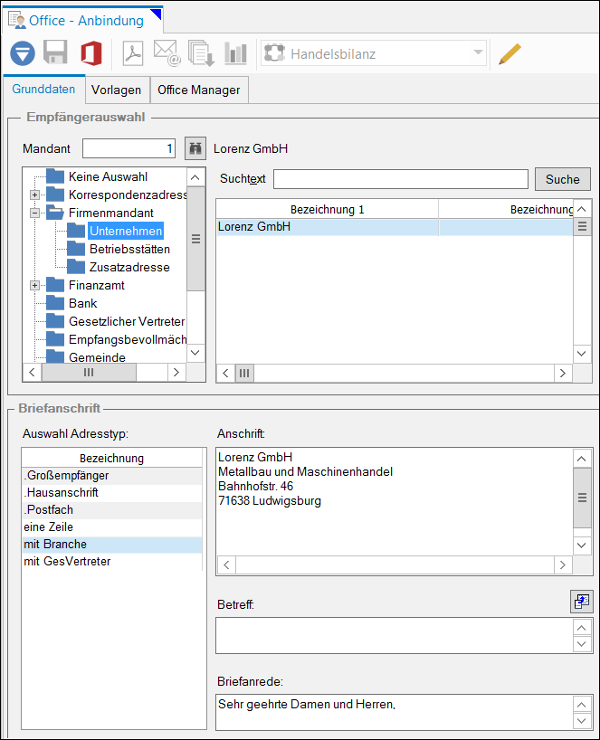The width and height of the screenshot is (600, 740).
Task: Click the binoculars Mandant search icon
Action: pyautogui.click(x=195, y=149)
